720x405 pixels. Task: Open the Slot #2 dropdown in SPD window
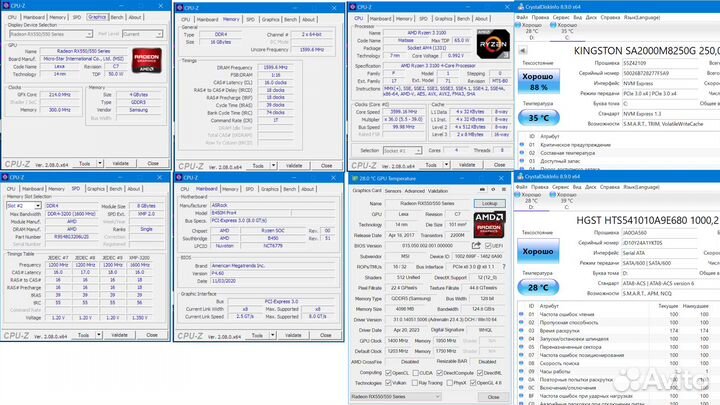[23, 206]
